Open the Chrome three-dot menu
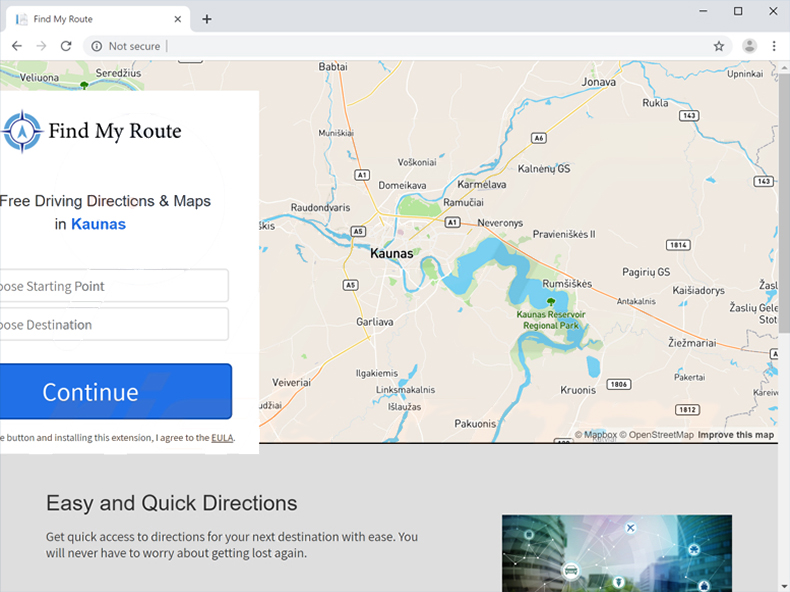 coord(774,46)
